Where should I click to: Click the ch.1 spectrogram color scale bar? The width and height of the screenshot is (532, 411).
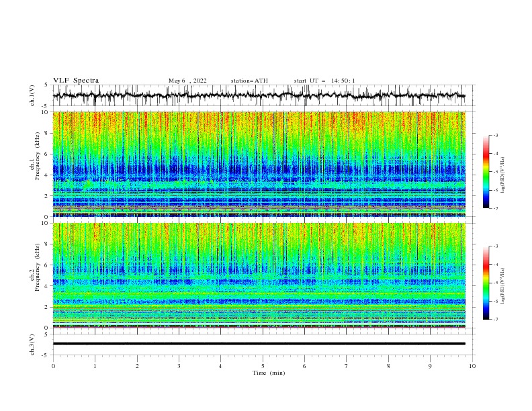(x=486, y=172)
